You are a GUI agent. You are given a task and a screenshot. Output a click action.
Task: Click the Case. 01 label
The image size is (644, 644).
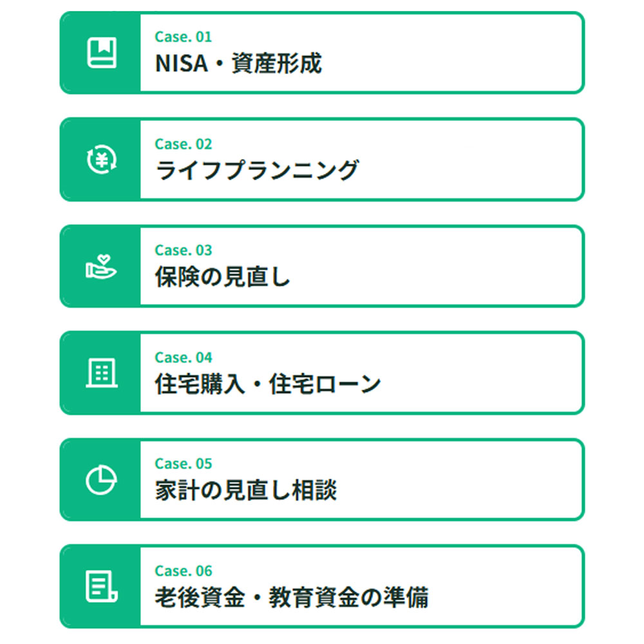(183, 37)
